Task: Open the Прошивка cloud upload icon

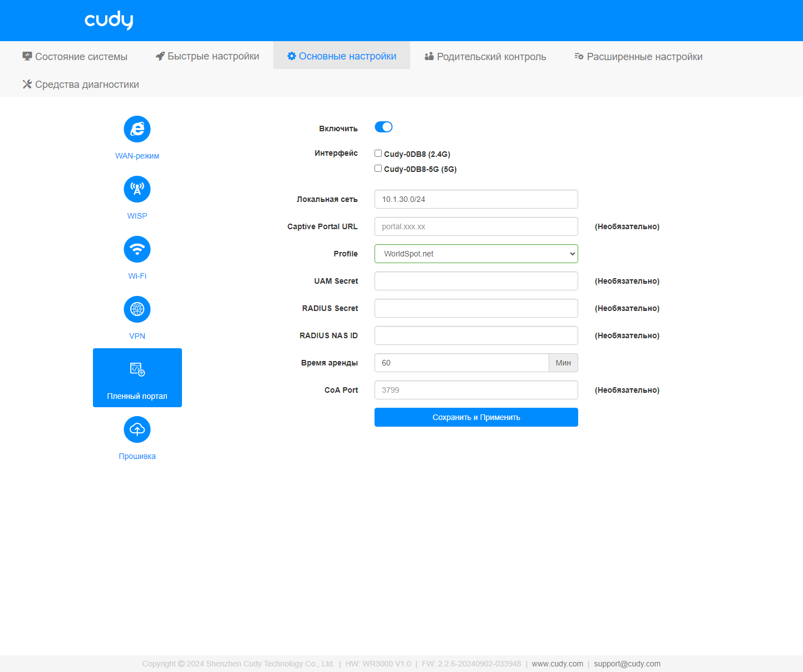Action: 137,429
